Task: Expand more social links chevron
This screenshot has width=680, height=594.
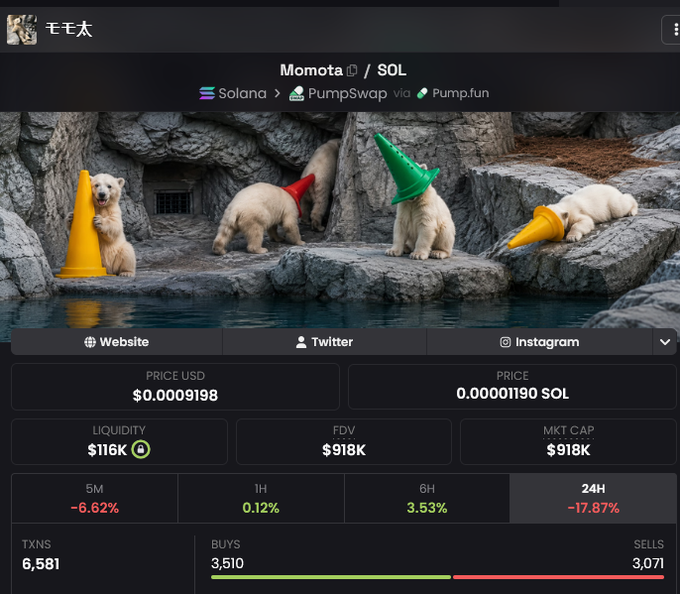Action: 665,342
